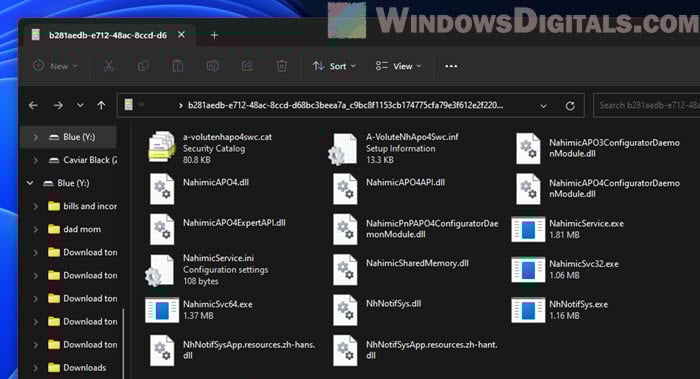Screen dimensions: 700x379
Task: Select the NahimicAPO4ExpertAPI.dll file icon
Action: (x=162, y=229)
